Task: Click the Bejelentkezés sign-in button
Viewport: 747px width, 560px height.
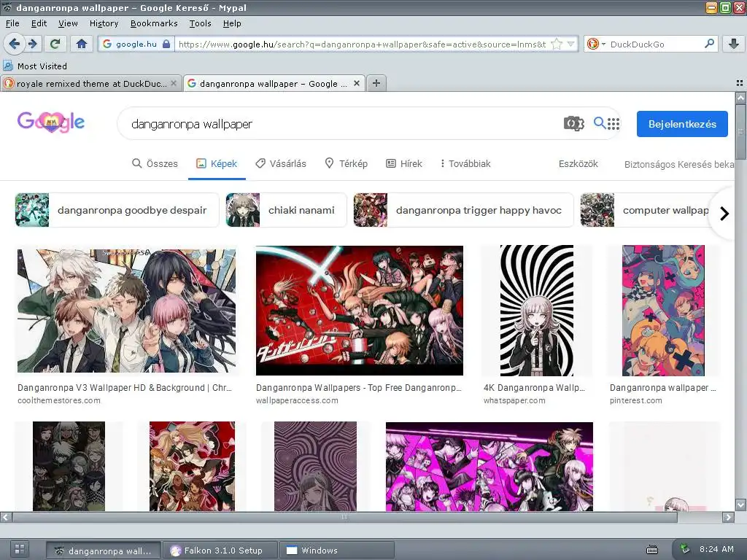Action: coord(682,124)
